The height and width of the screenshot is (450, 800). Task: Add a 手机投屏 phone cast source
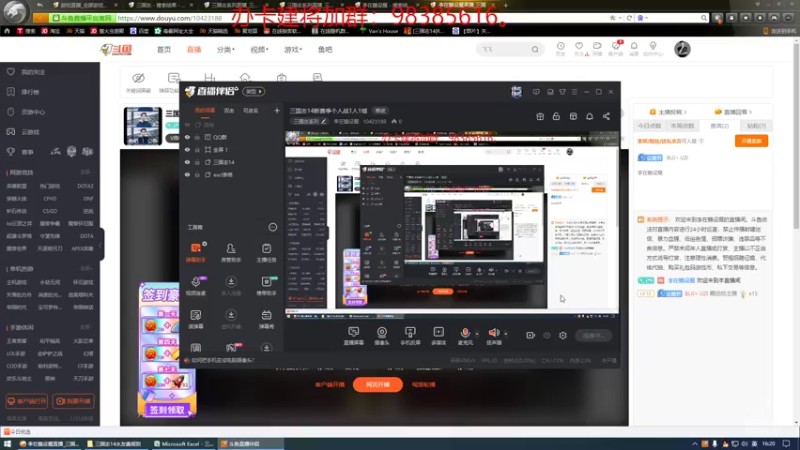point(410,336)
